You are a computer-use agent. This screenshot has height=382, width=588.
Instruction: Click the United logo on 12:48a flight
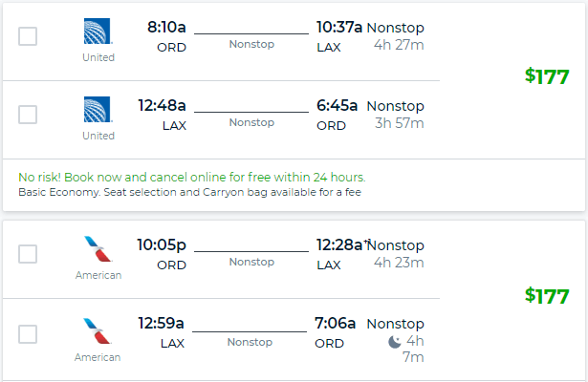click(x=98, y=110)
